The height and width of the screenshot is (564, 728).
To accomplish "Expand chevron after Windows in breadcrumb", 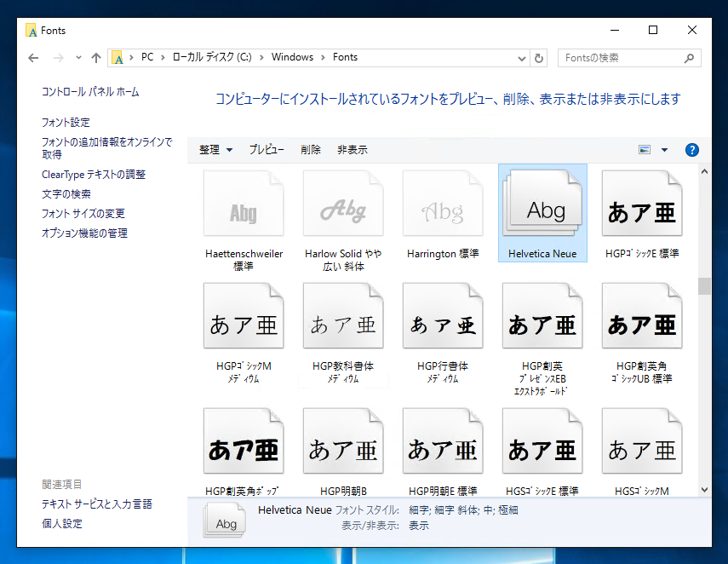I will tap(324, 58).
